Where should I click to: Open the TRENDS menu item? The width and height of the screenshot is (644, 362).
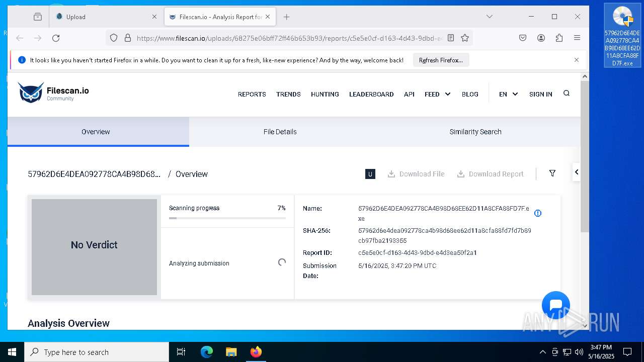coord(288,94)
